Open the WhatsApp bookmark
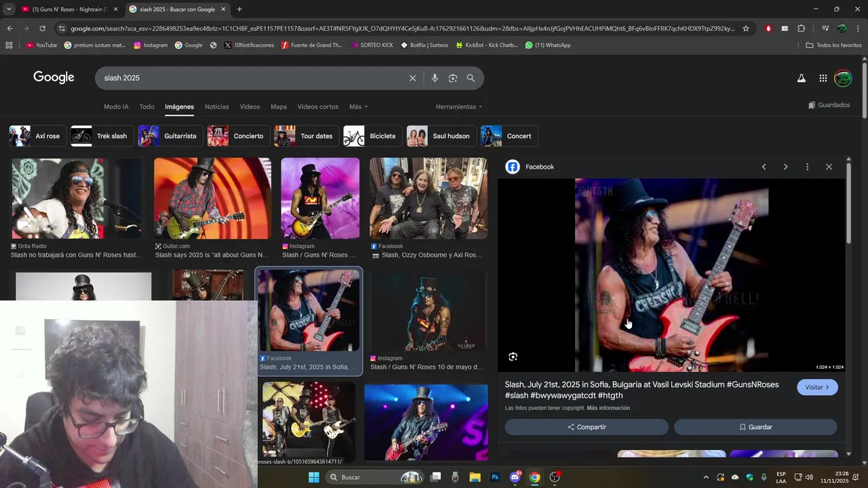The width and height of the screenshot is (868, 488). coord(548,45)
